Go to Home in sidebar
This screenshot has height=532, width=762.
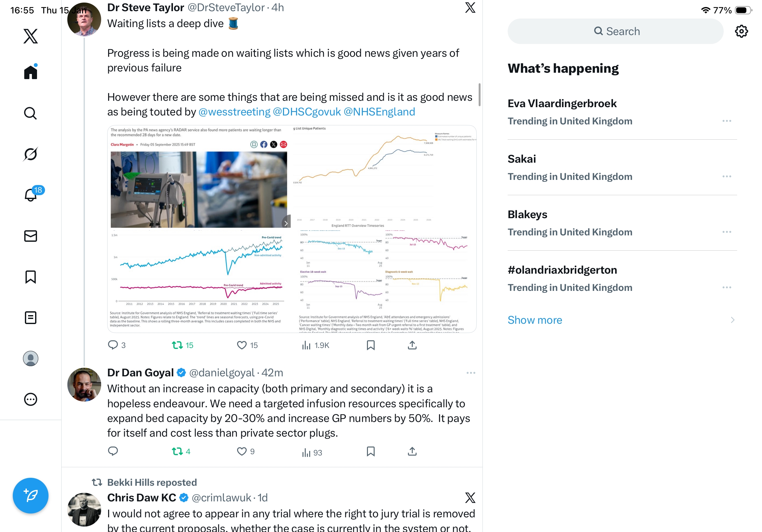coord(31,72)
